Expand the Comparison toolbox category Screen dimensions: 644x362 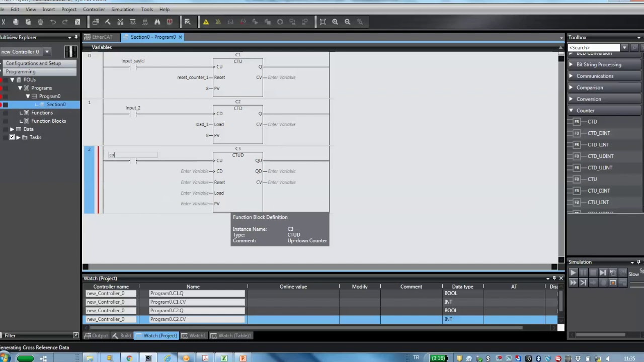[571, 87]
